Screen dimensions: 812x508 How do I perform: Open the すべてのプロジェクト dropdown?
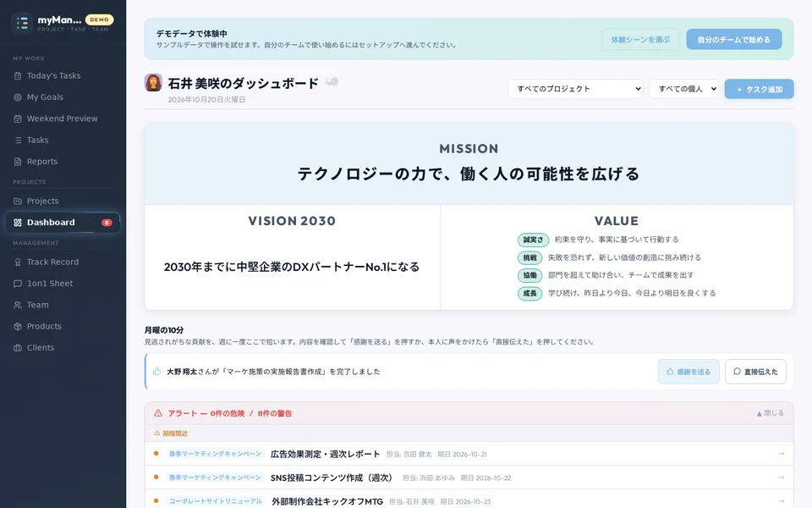pos(575,89)
